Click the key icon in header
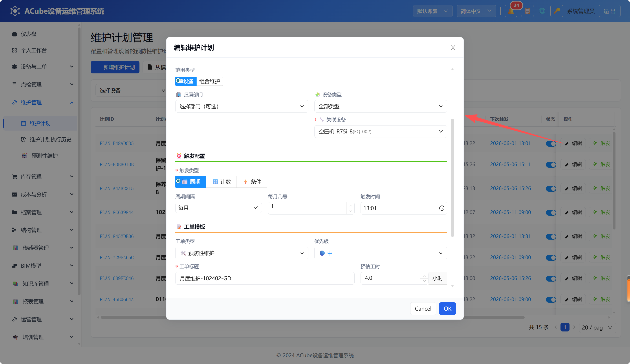630x364 pixels. point(557,11)
